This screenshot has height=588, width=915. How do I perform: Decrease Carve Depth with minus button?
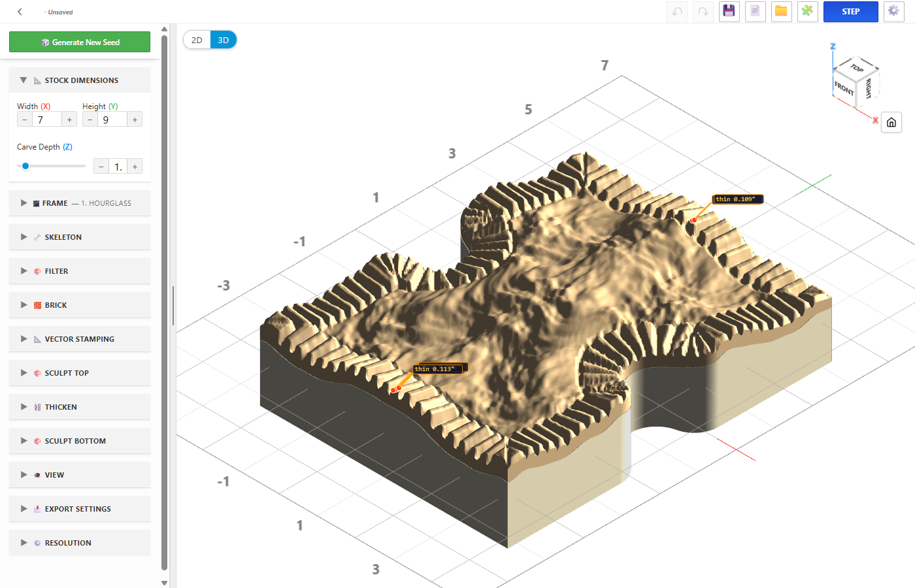(x=101, y=167)
